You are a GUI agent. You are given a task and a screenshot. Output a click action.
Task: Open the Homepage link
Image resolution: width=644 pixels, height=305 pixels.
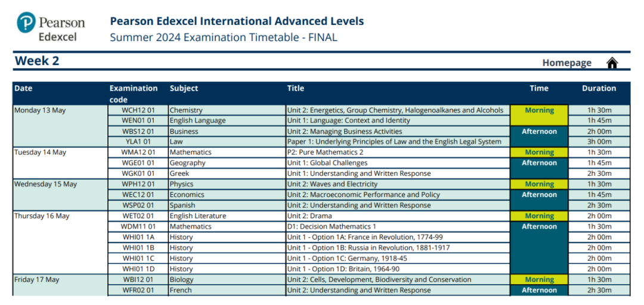tap(567, 63)
